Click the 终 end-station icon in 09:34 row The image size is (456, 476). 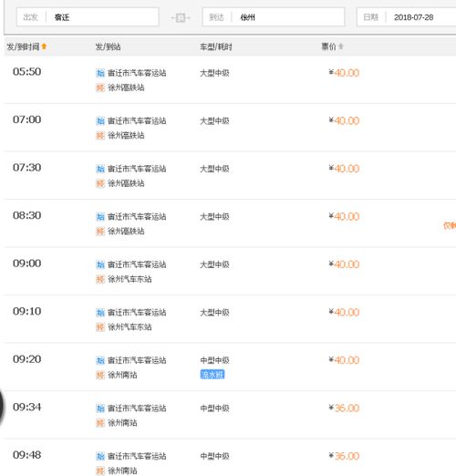click(x=100, y=423)
